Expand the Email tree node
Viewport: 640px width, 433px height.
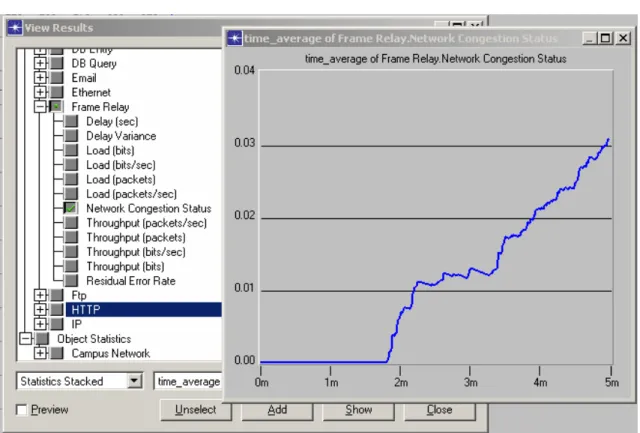[x=40, y=78]
